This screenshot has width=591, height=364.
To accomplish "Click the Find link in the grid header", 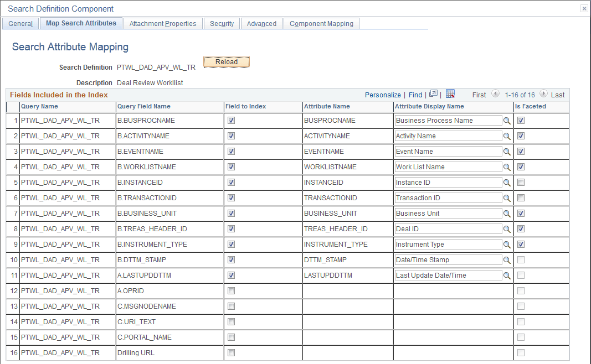I will click(415, 95).
